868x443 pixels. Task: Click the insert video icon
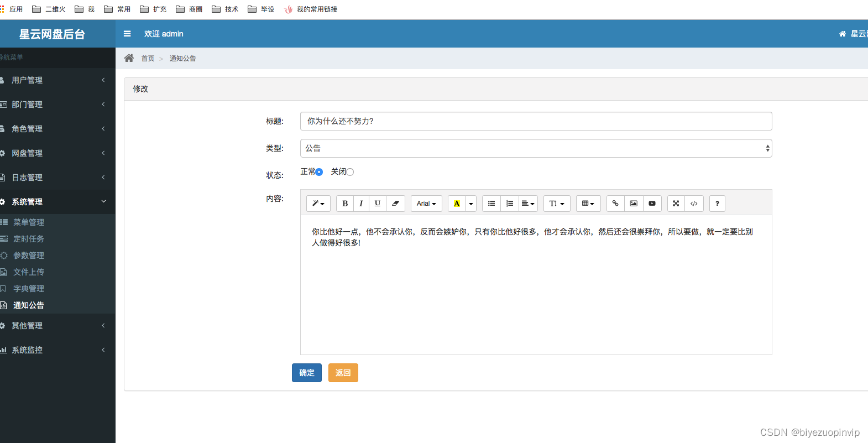652,204
